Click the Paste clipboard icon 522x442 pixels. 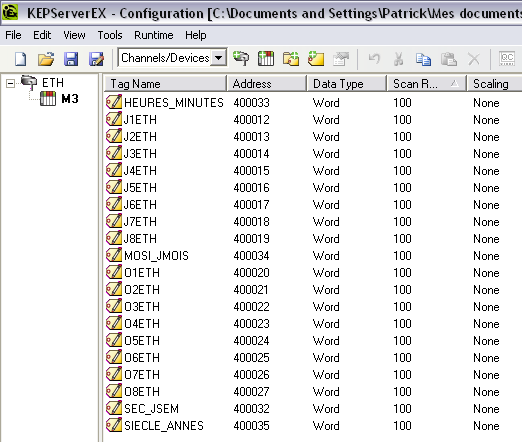click(x=449, y=59)
